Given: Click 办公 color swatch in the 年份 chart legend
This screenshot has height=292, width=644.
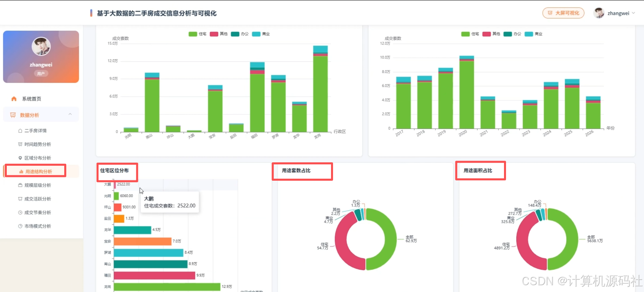Looking at the screenshot, I should coord(508,34).
